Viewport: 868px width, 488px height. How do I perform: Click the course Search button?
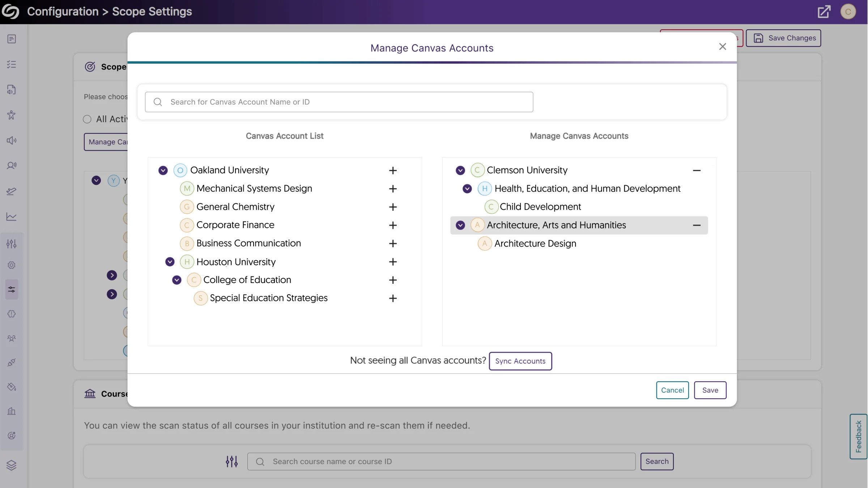pos(657,461)
